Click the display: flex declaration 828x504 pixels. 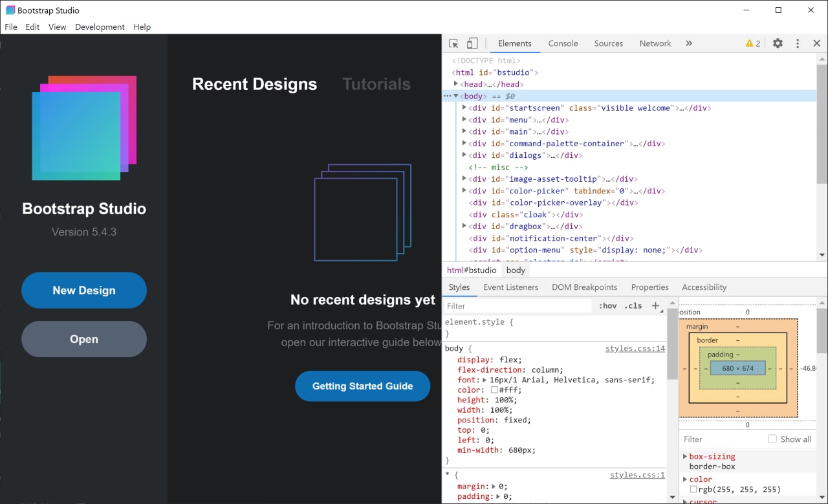(490, 360)
